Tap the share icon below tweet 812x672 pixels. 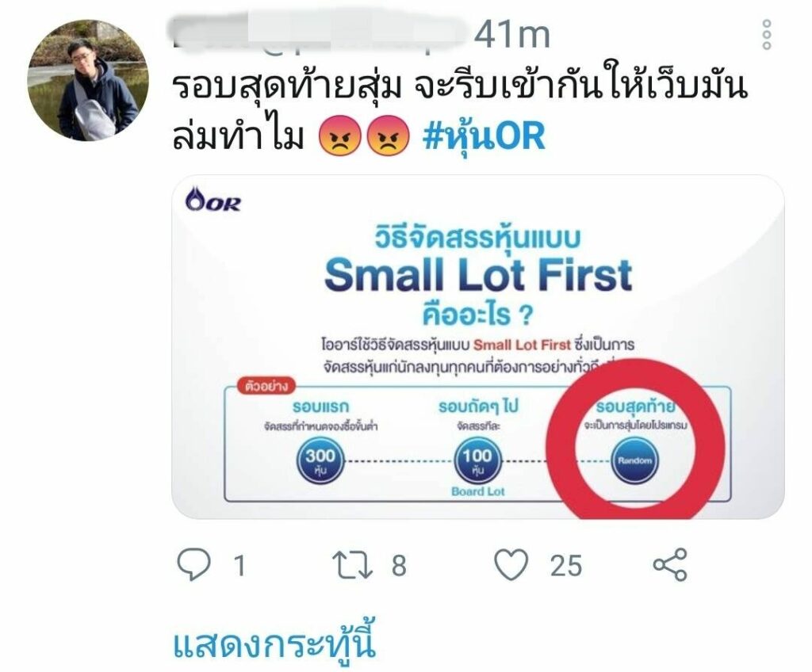click(x=670, y=564)
